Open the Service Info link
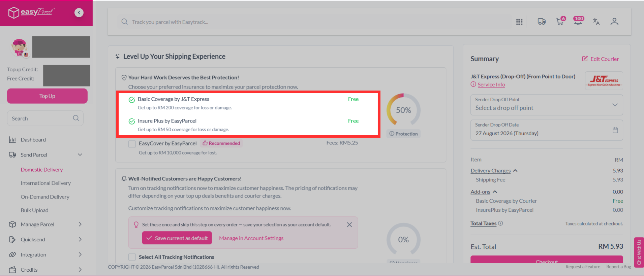The height and width of the screenshot is (276, 644). 491,85
